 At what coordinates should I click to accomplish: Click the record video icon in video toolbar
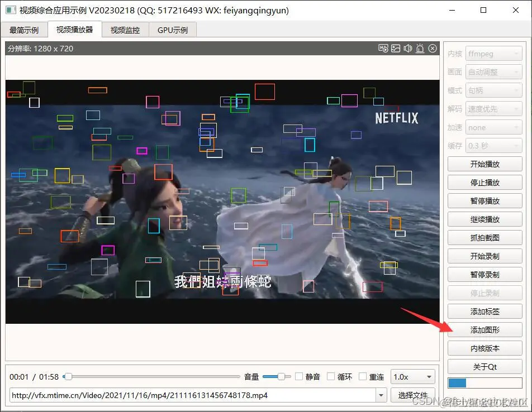[x=383, y=49]
